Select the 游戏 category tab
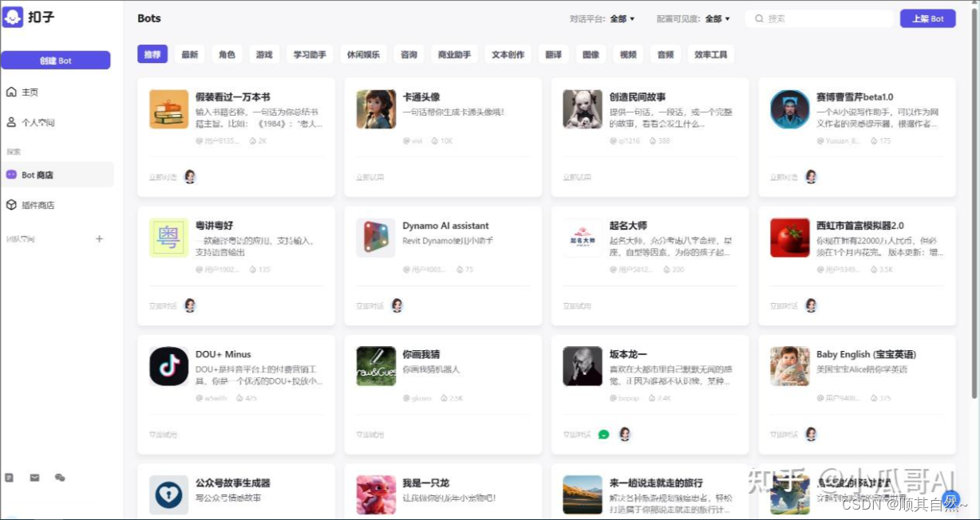 264,54
